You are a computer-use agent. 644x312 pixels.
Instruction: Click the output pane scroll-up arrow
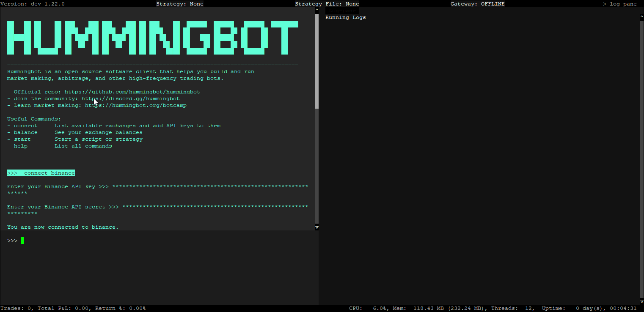[x=317, y=11]
